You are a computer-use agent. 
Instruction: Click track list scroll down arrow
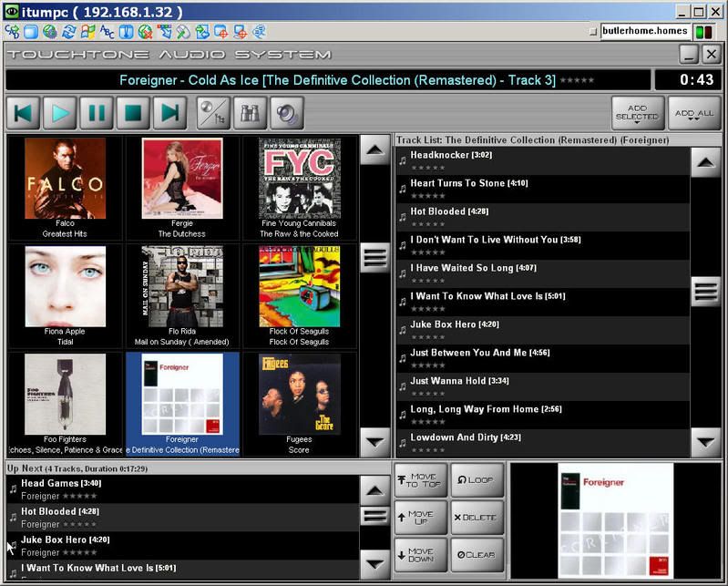[706, 443]
